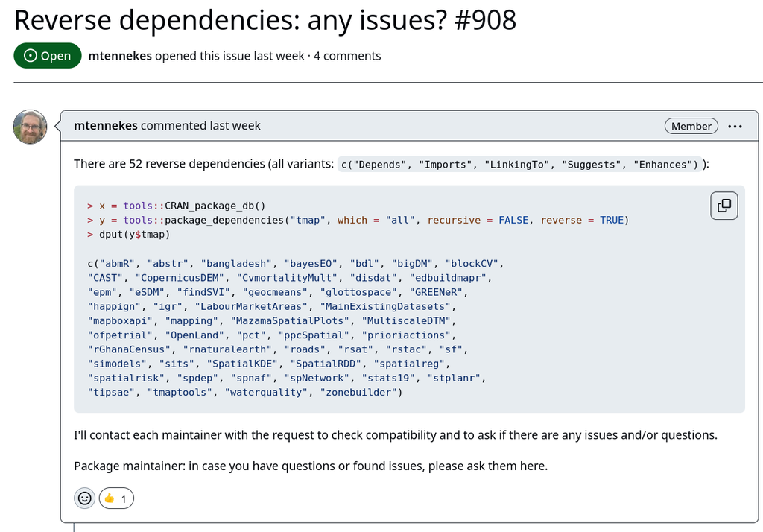Click the Member badge
This screenshot has width=763, height=532.
(691, 126)
